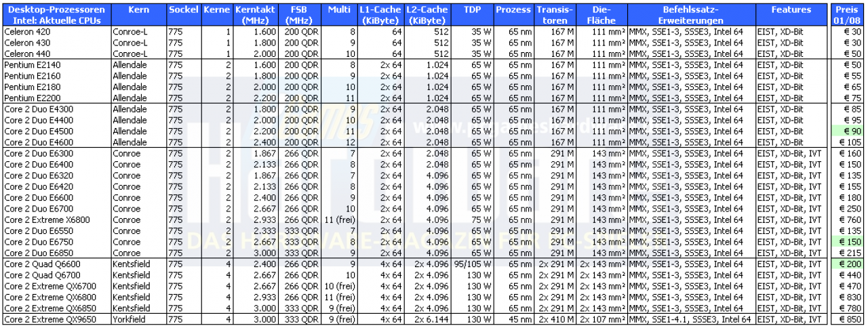Image resolution: width=868 pixels, height=328 pixels.
Task: Select the 'Features' column header
Action: [x=791, y=15]
